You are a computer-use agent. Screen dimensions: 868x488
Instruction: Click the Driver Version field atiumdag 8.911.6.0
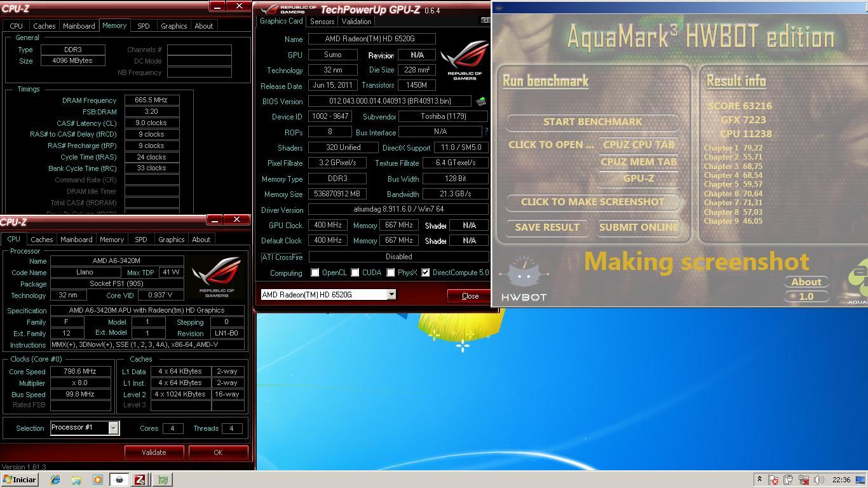coord(398,209)
